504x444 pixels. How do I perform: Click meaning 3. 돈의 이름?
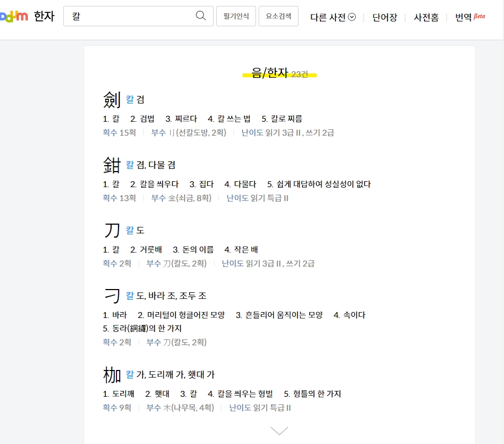tap(193, 250)
